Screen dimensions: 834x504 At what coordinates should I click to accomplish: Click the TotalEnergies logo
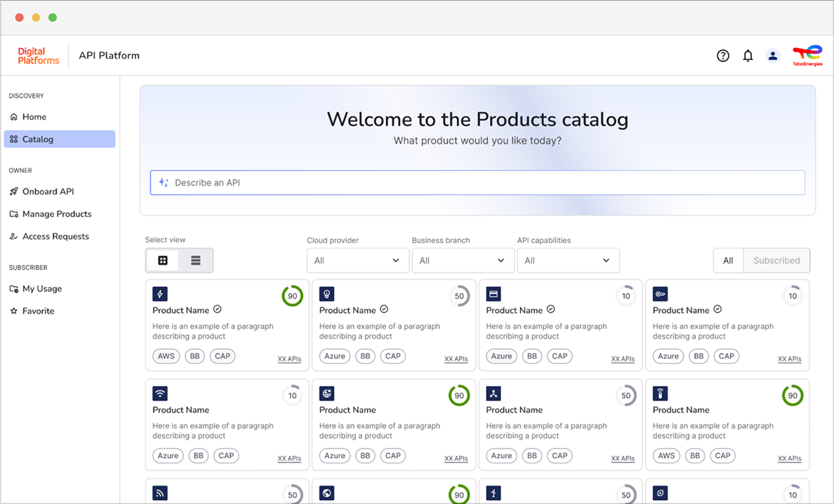tap(807, 55)
